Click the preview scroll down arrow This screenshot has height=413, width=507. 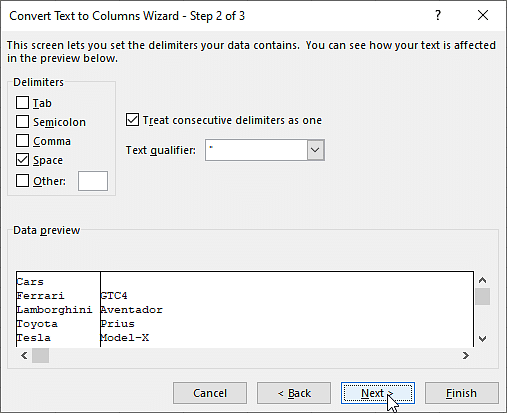coord(482,339)
